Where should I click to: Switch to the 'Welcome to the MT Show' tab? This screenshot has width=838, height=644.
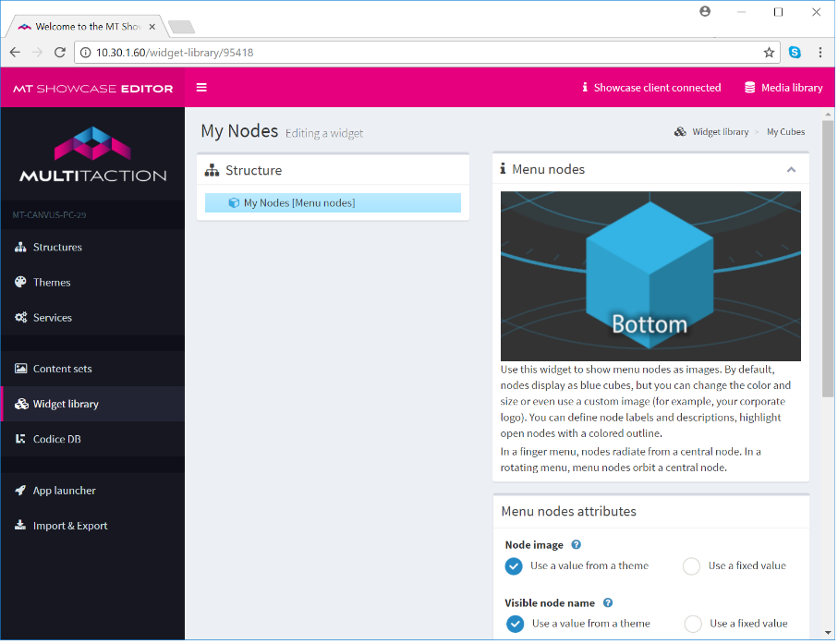(83, 26)
